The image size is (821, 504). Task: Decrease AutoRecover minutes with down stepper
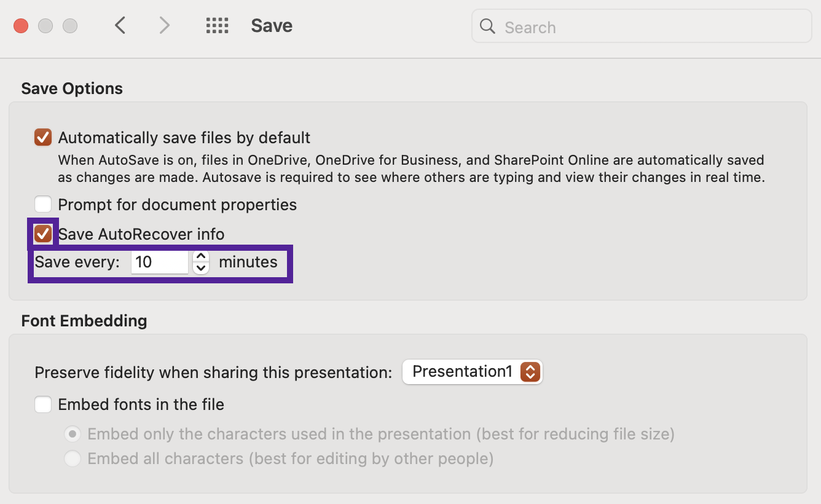point(201,268)
